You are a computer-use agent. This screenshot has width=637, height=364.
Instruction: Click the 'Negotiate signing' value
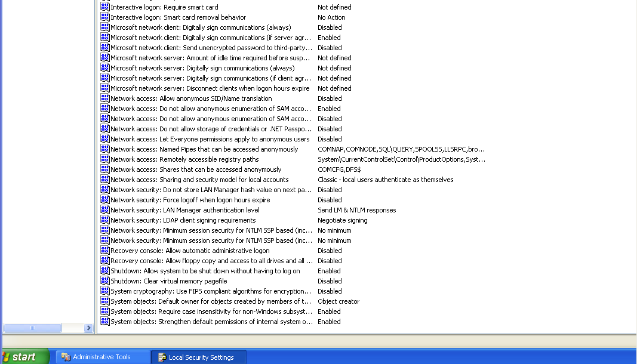[343, 220]
